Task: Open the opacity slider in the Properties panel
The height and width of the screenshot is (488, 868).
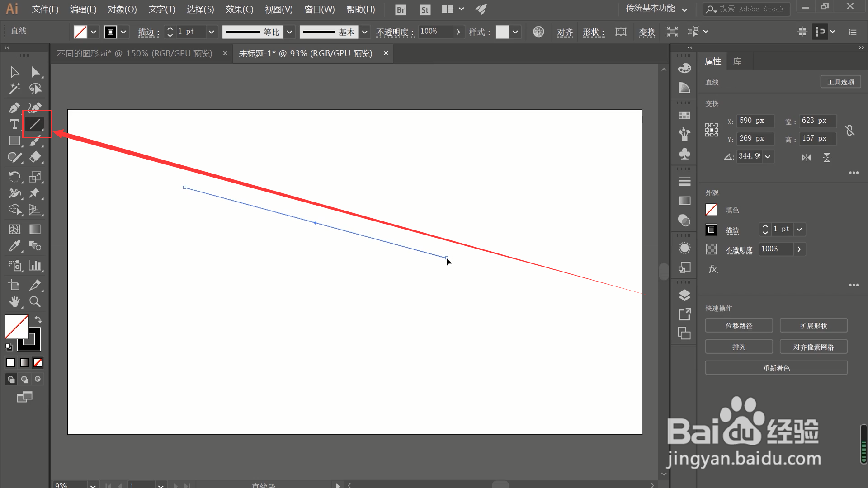Action: coord(799,249)
